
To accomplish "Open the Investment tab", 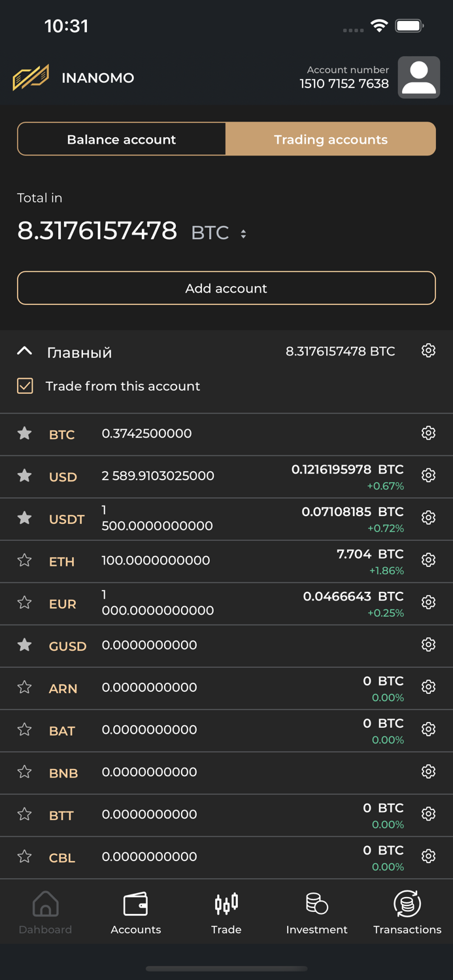I will 316,913.
